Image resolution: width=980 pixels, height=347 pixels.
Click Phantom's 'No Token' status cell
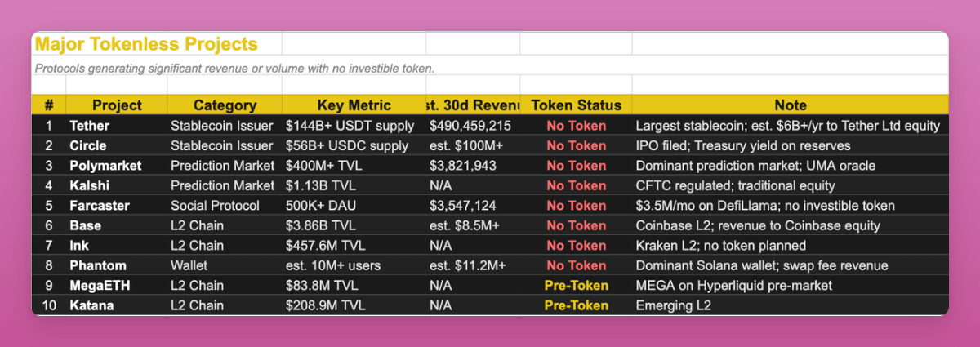click(576, 265)
